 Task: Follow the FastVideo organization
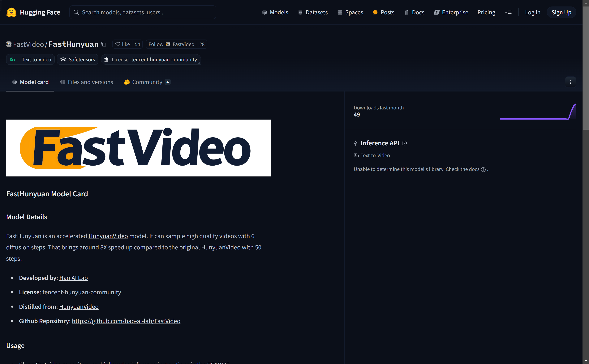171,44
